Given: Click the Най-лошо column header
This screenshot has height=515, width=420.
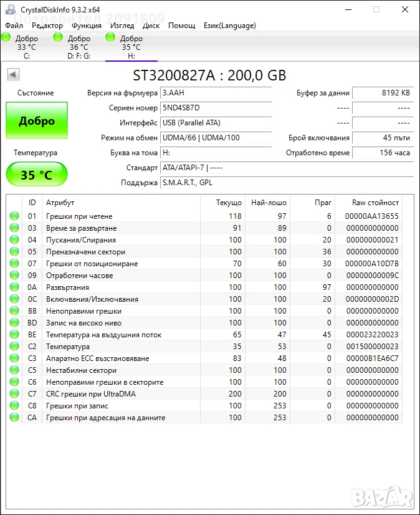Looking at the screenshot, I should tap(268, 202).
